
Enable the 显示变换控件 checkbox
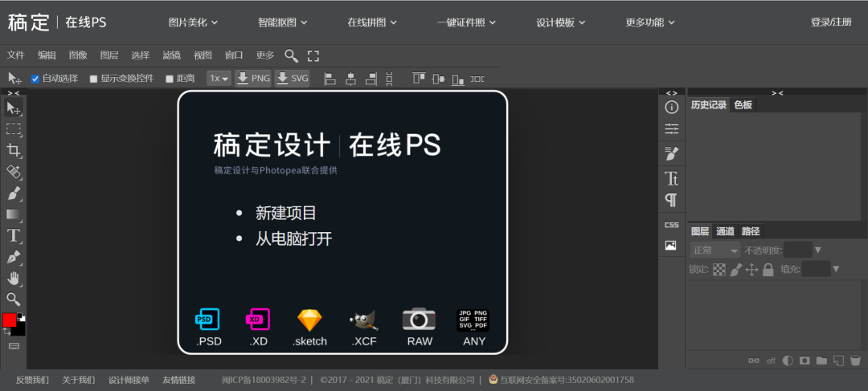pyautogui.click(x=93, y=79)
